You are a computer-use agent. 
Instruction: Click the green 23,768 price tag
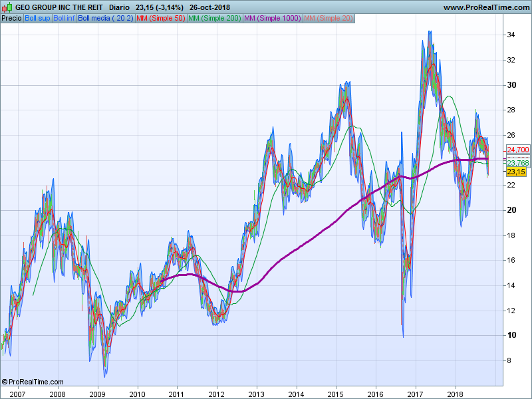tap(518, 163)
